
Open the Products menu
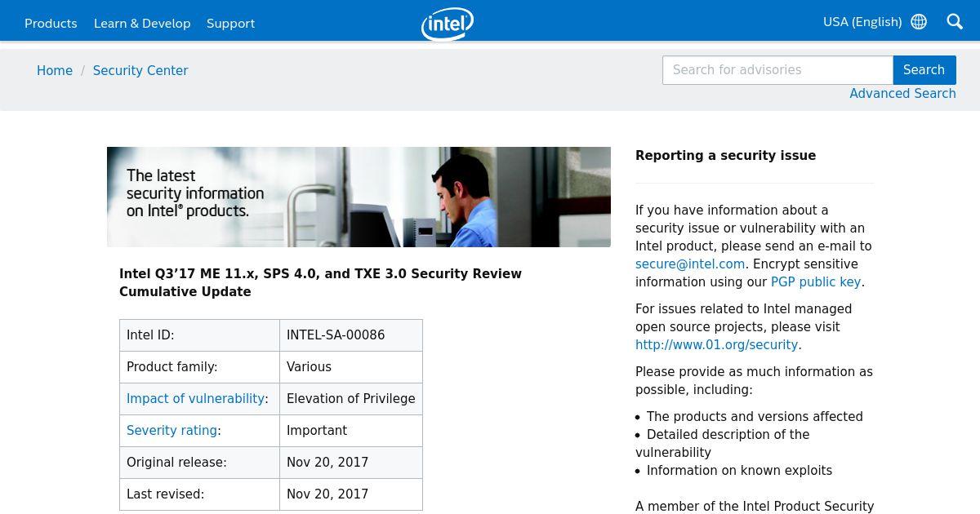pos(51,24)
